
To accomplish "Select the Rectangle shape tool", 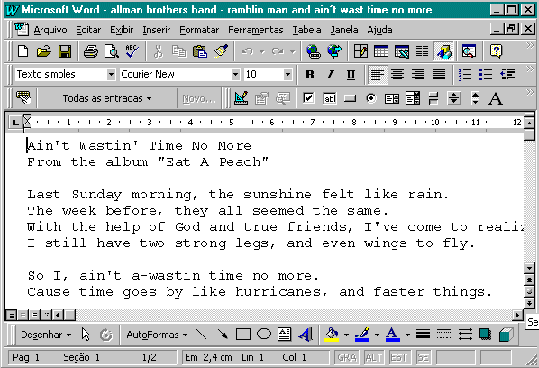I will tap(243, 334).
